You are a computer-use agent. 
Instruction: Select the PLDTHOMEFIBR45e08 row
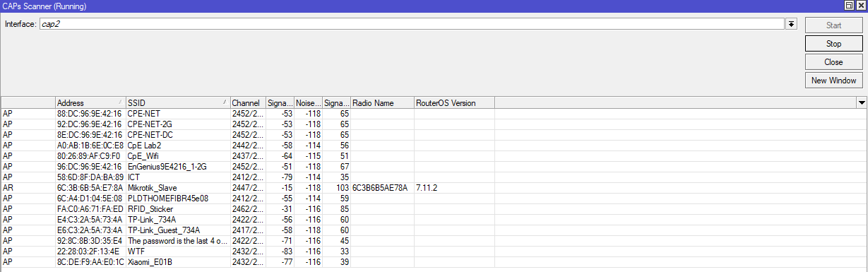[x=434, y=198]
